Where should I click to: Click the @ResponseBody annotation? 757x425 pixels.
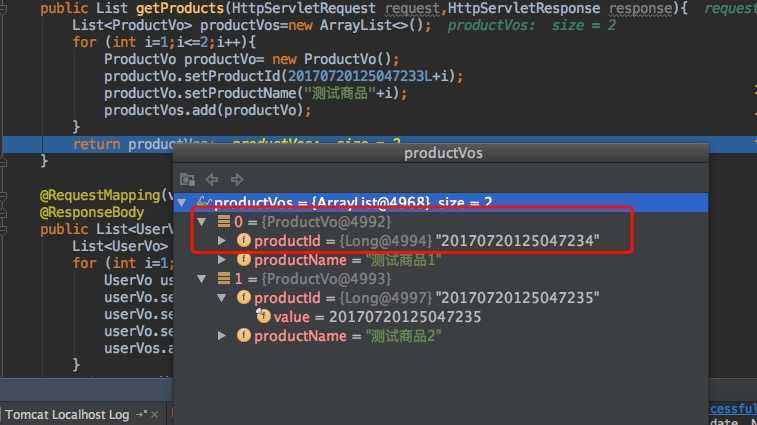click(92, 212)
